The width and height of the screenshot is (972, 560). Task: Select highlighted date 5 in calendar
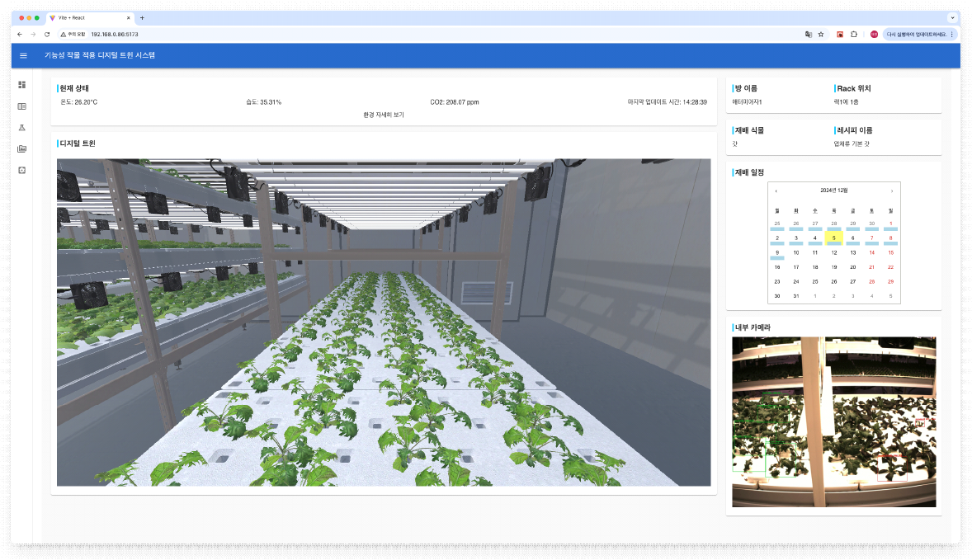point(833,238)
